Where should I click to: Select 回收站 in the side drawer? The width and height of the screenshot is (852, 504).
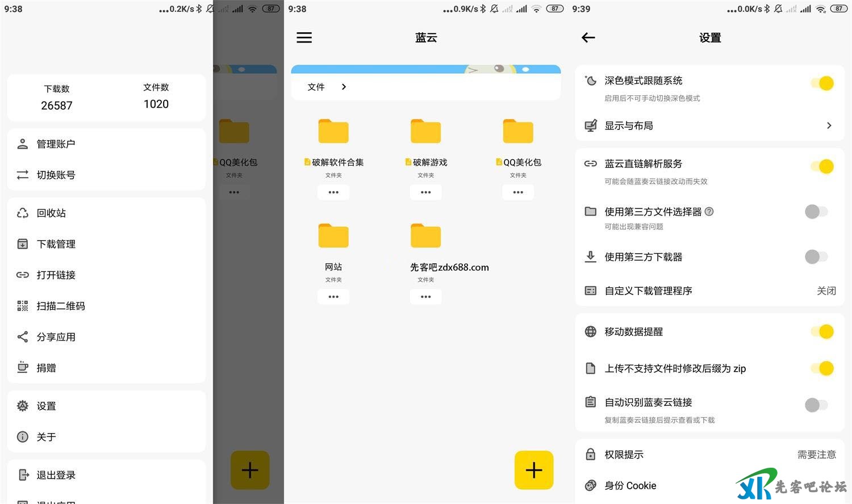51,213
